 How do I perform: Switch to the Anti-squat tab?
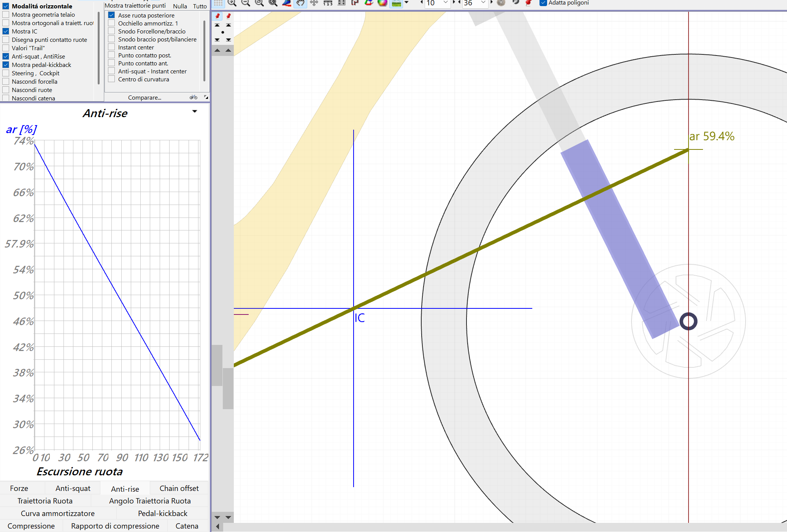[x=73, y=488]
